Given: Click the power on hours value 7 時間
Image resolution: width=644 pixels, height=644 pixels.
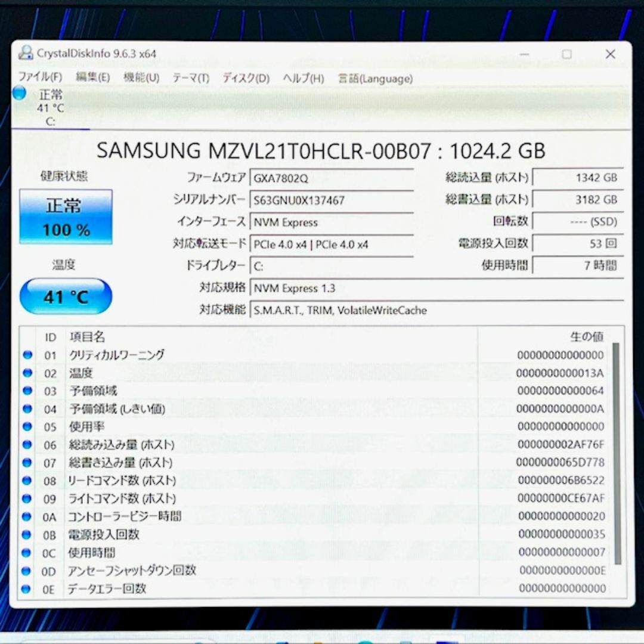Looking at the screenshot, I should [x=578, y=265].
